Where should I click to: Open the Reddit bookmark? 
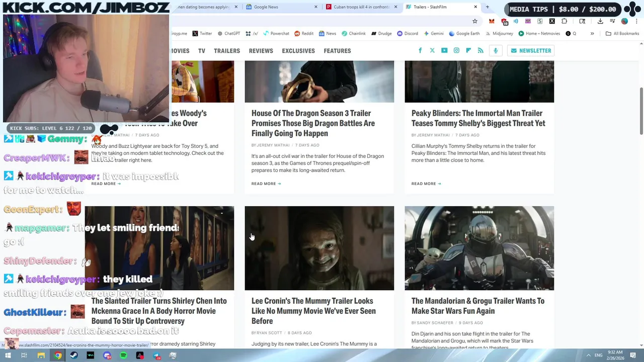(304, 34)
